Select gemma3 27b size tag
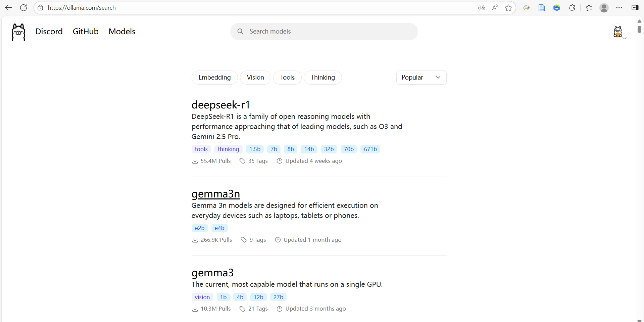This screenshot has width=644, height=322. [x=278, y=297]
